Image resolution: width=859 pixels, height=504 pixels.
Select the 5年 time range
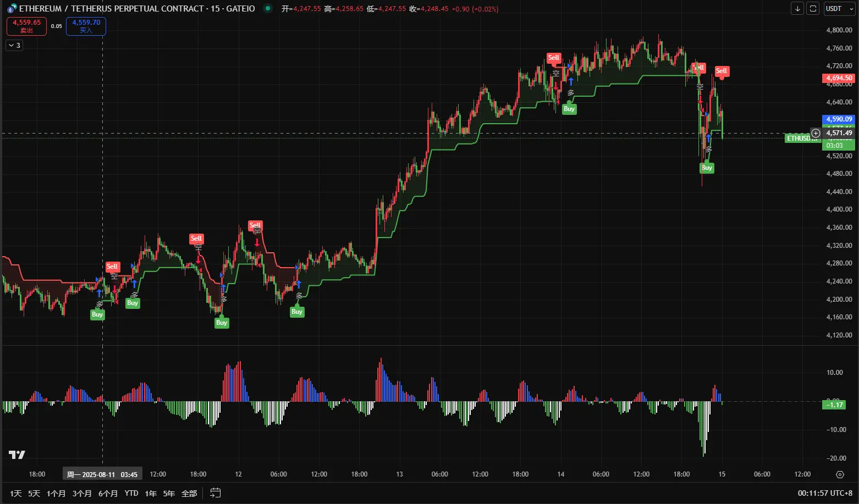[169, 494]
